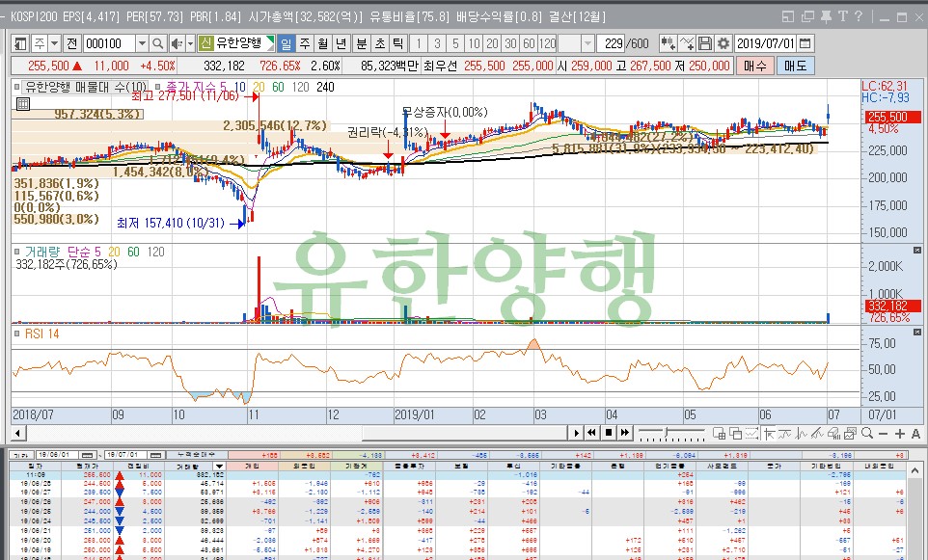This screenshot has width=928, height=560.
Task: Click the play button in chart playback
Action: click(x=577, y=433)
